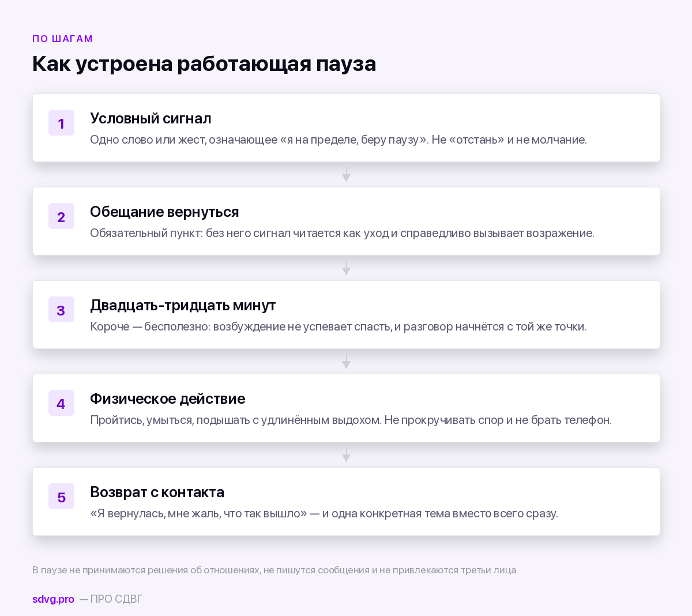Click the heading 'Как устроена работающая пауза'
This screenshot has width=692, height=616.
[204, 63]
